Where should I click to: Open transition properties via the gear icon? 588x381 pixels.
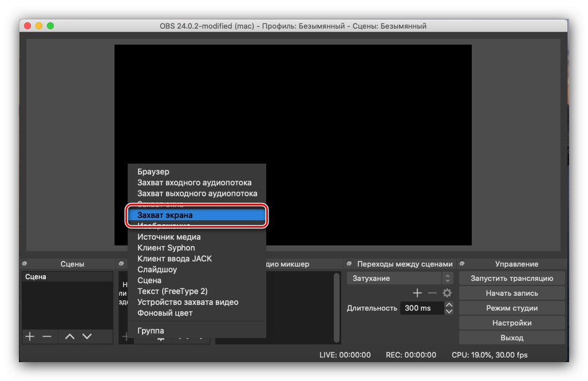(x=448, y=293)
